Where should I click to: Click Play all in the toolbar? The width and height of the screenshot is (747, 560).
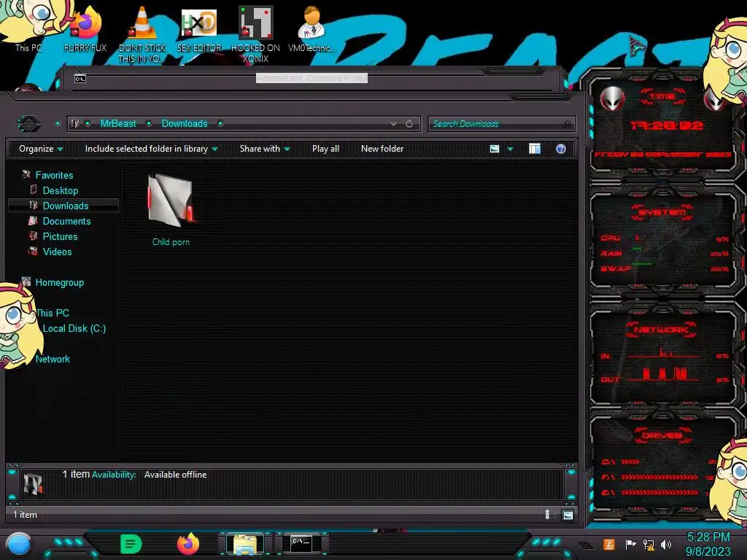tap(325, 149)
